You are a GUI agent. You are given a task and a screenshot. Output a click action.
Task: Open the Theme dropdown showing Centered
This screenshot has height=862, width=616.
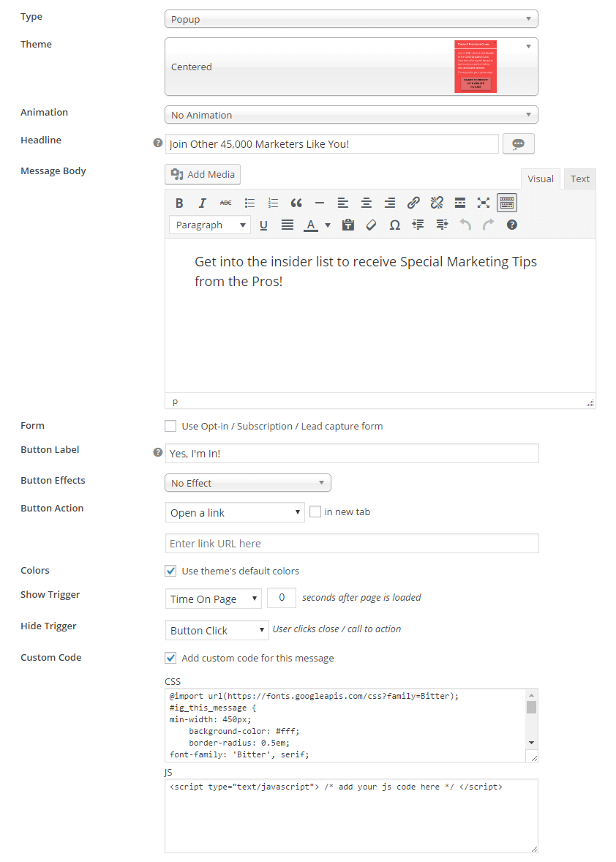click(351, 67)
